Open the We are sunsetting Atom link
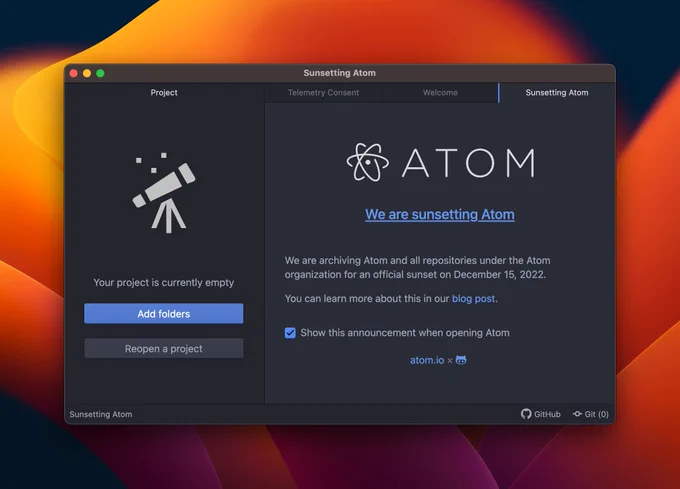The width and height of the screenshot is (680, 489). (440, 214)
